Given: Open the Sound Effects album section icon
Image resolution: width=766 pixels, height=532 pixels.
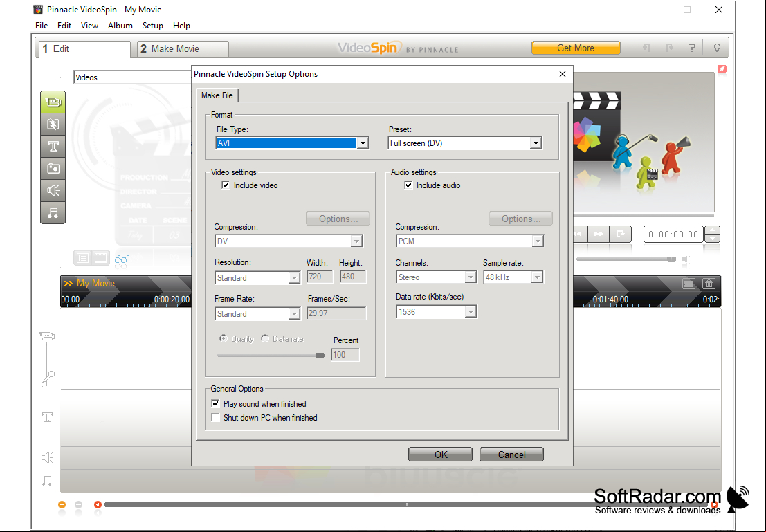Looking at the screenshot, I should click(53, 190).
